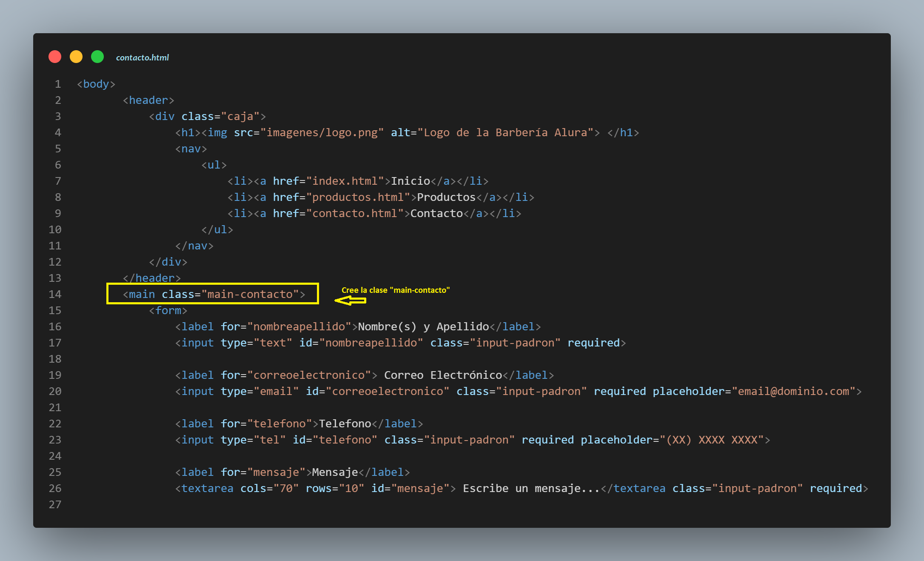
Task: Click the closing textarea tag
Action: 633,488
